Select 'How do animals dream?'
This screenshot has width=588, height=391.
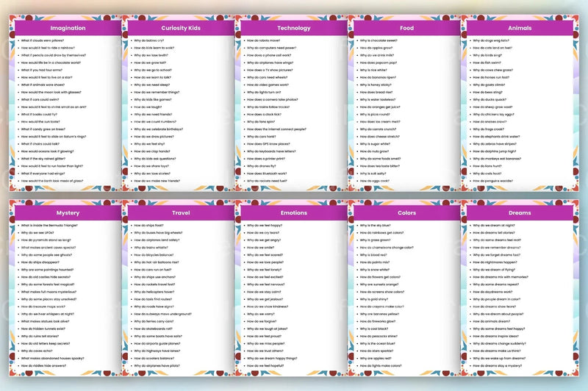click(x=491, y=322)
